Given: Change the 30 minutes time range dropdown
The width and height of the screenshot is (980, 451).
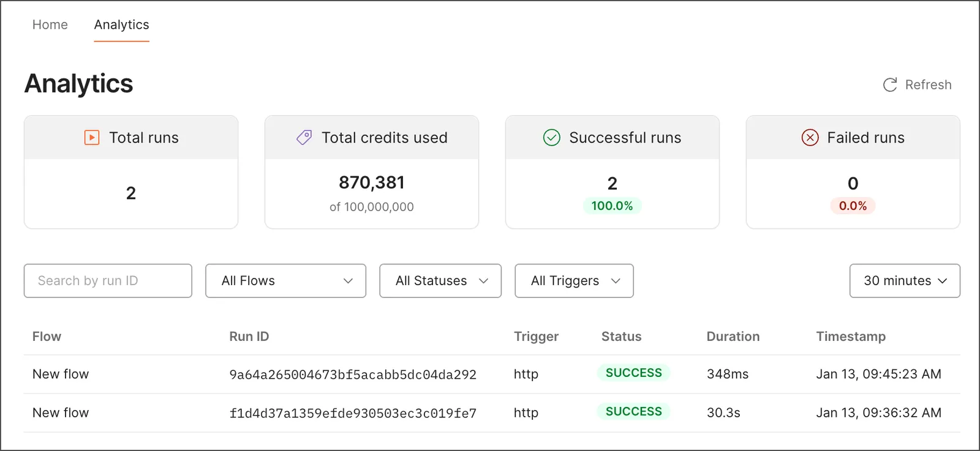Looking at the screenshot, I should (x=905, y=281).
